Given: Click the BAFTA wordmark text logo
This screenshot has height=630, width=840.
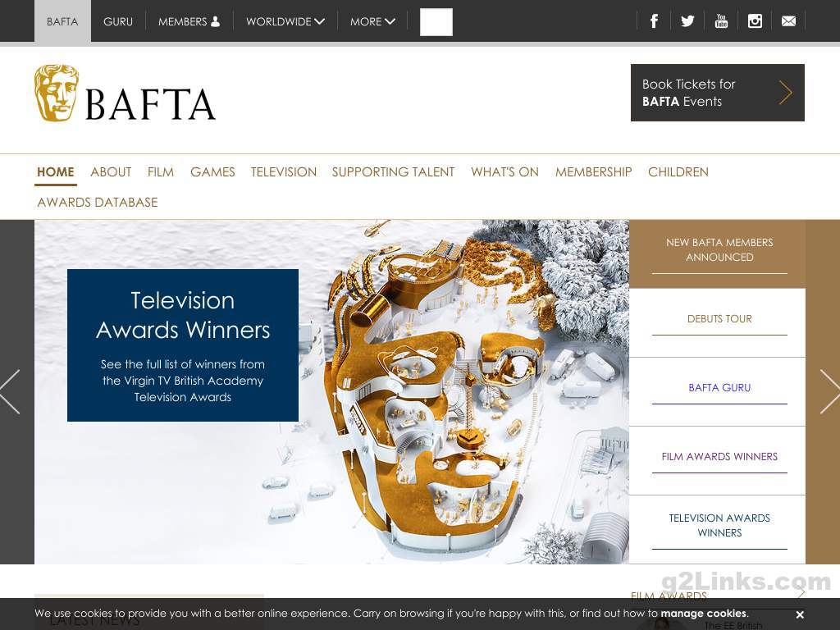Looking at the screenshot, I should click(x=151, y=104).
